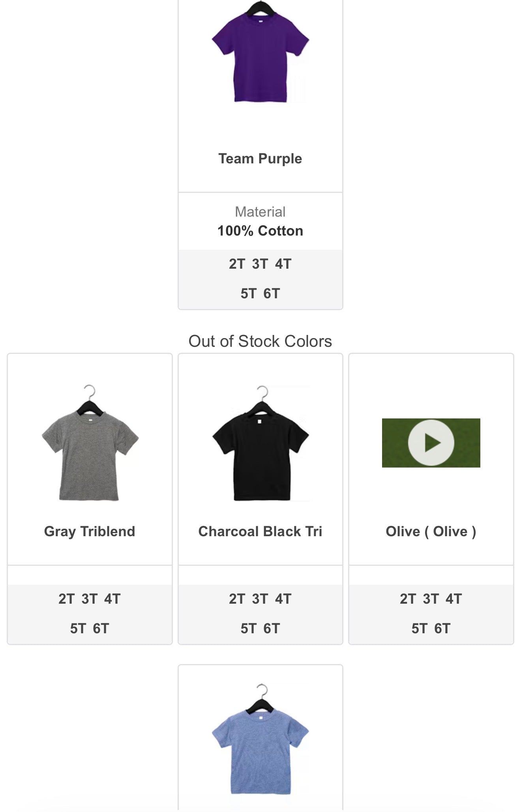
Task: Click the 100% Cotton material text
Action: click(x=260, y=231)
